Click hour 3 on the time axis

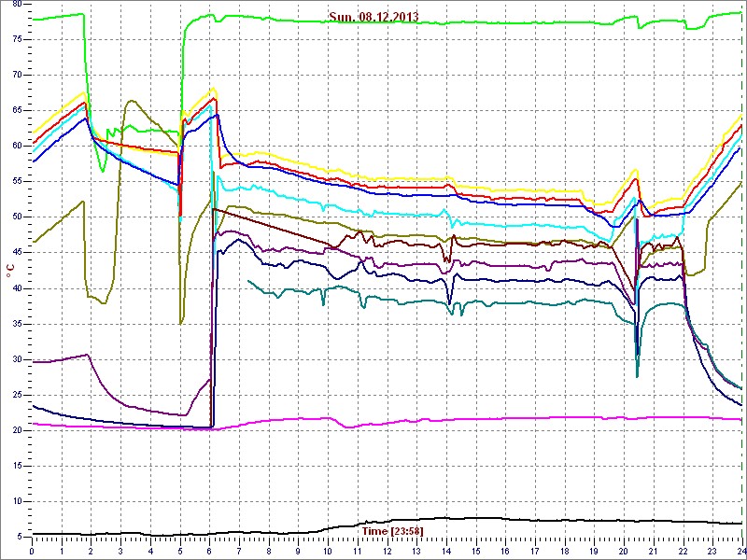tap(121, 550)
